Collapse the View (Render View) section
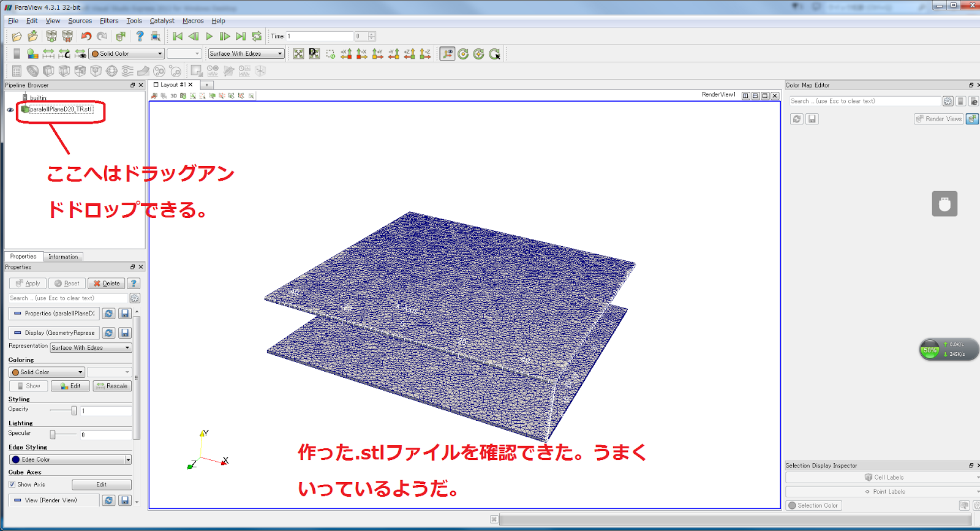 coord(54,500)
